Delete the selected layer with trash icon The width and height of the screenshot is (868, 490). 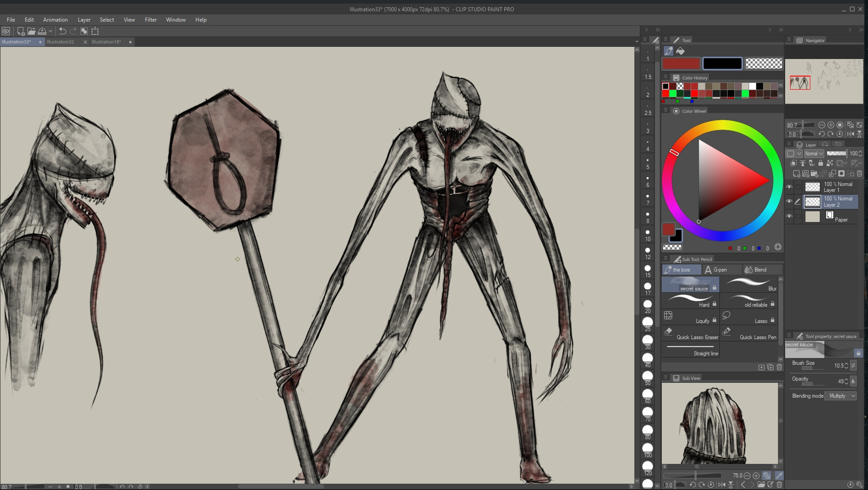coord(859,173)
